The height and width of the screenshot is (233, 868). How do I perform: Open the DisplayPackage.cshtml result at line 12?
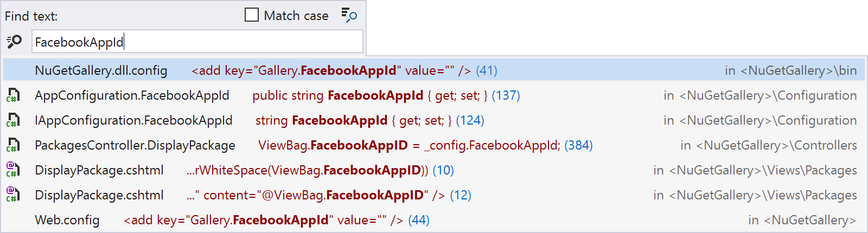click(434, 195)
